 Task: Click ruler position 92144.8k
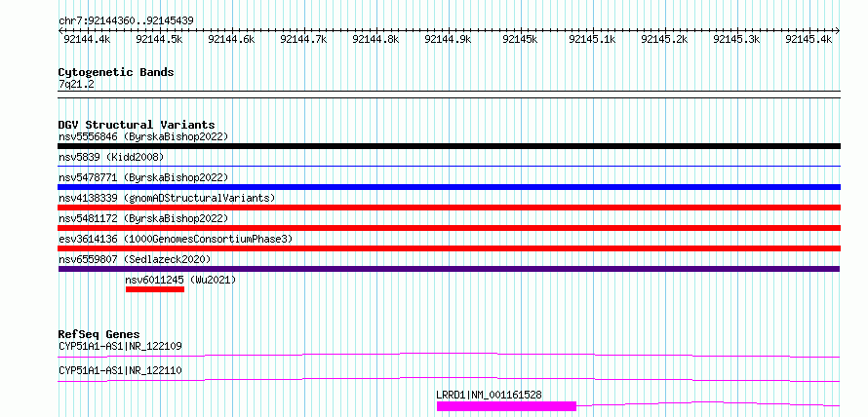(x=375, y=39)
